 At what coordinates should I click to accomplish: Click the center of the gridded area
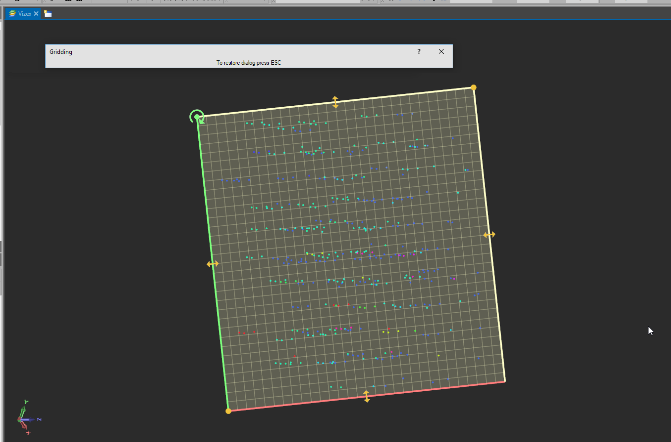351,249
